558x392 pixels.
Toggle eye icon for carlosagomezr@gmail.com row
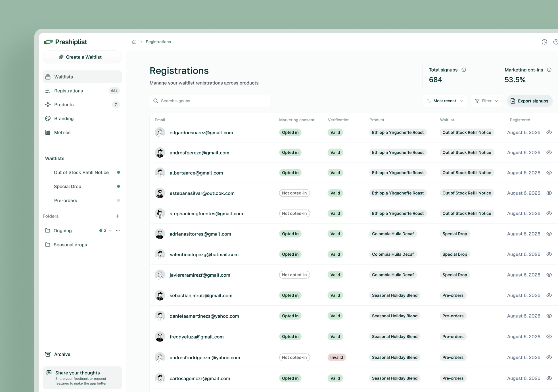point(549,378)
